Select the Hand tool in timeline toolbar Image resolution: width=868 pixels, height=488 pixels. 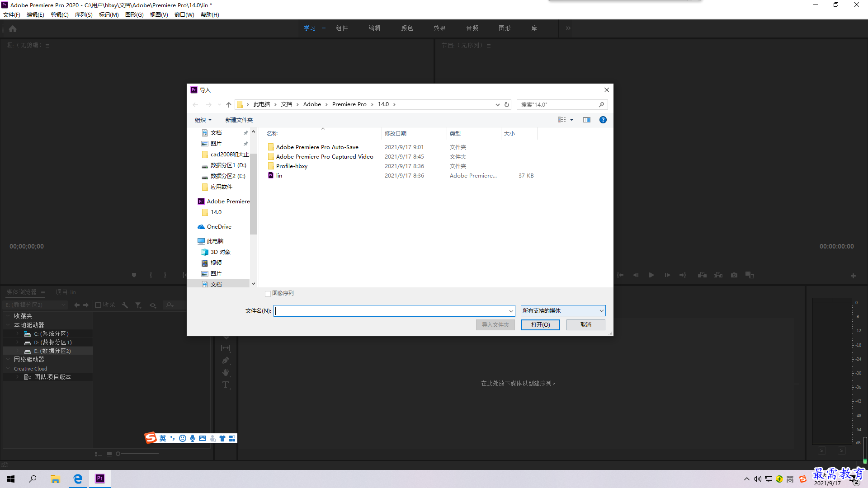click(x=226, y=373)
